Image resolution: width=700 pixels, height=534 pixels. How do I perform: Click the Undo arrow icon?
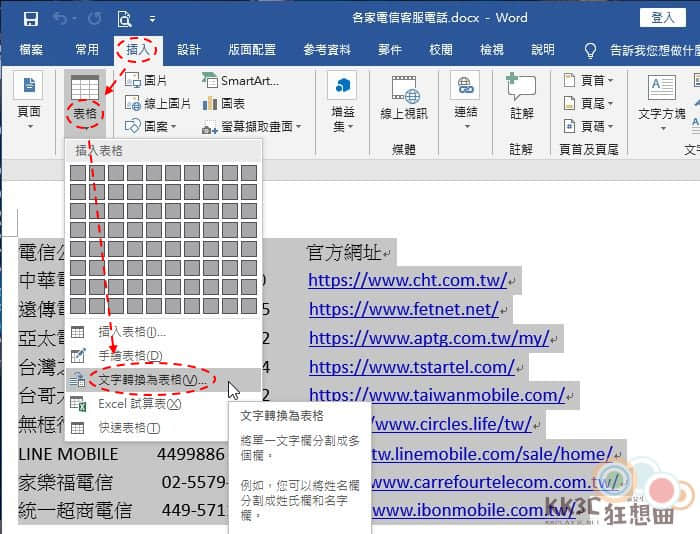60,18
